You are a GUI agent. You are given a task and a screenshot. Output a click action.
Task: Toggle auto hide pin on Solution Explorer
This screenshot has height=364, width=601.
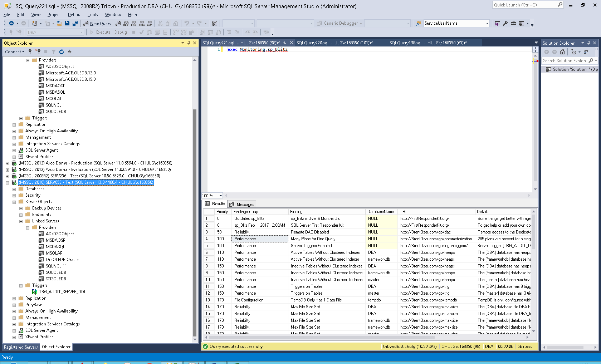588,43
